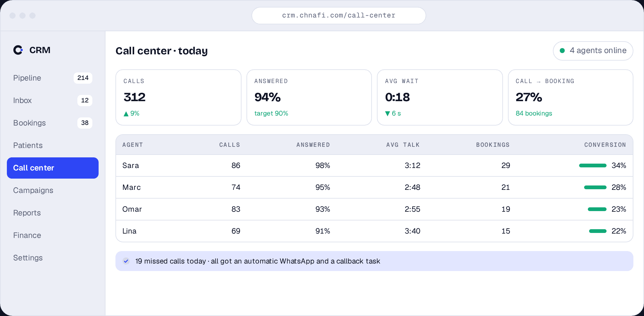Click the address bar URL
The height and width of the screenshot is (316, 644).
click(339, 16)
